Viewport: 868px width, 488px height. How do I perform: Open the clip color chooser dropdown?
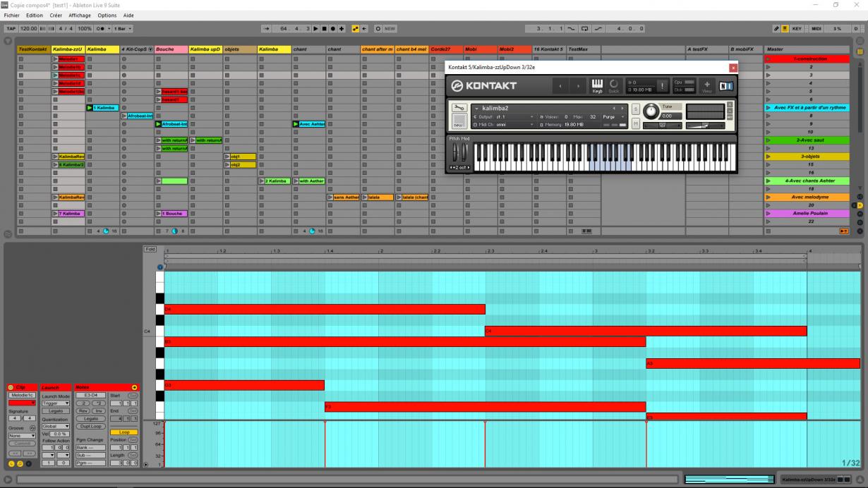[22, 403]
